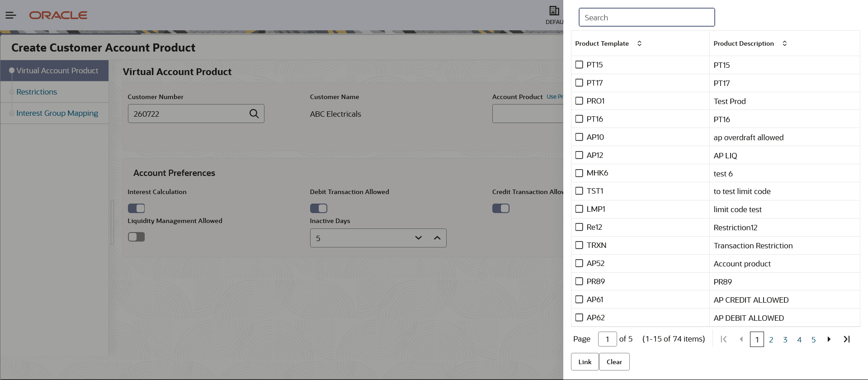Go to page 3 of results

[785, 340]
